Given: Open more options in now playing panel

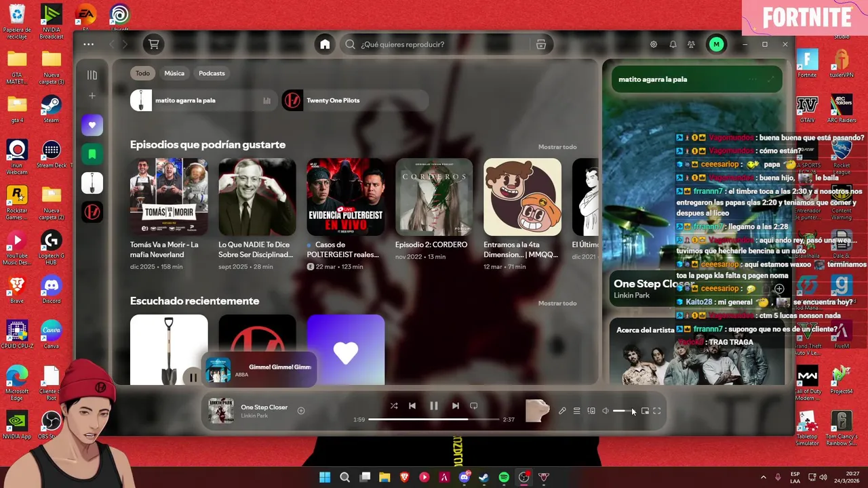Looking at the screenshot, I should click(x=753, y=79).
